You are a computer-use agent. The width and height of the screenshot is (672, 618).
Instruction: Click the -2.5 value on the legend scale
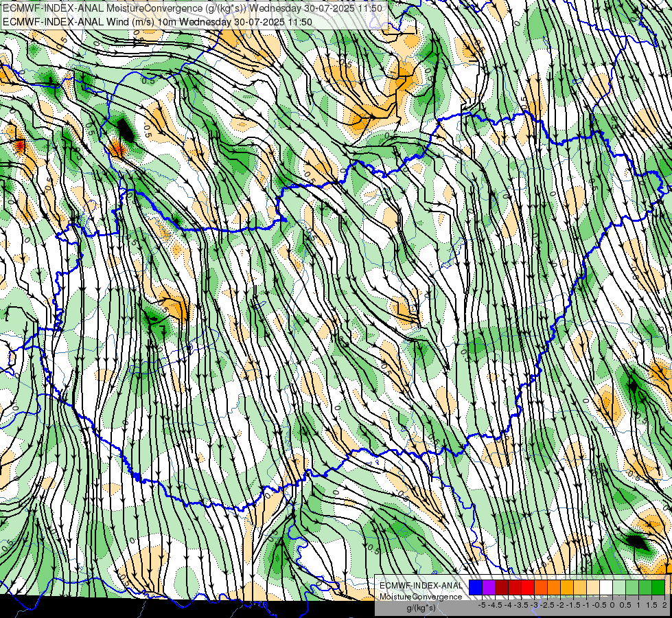548,605
